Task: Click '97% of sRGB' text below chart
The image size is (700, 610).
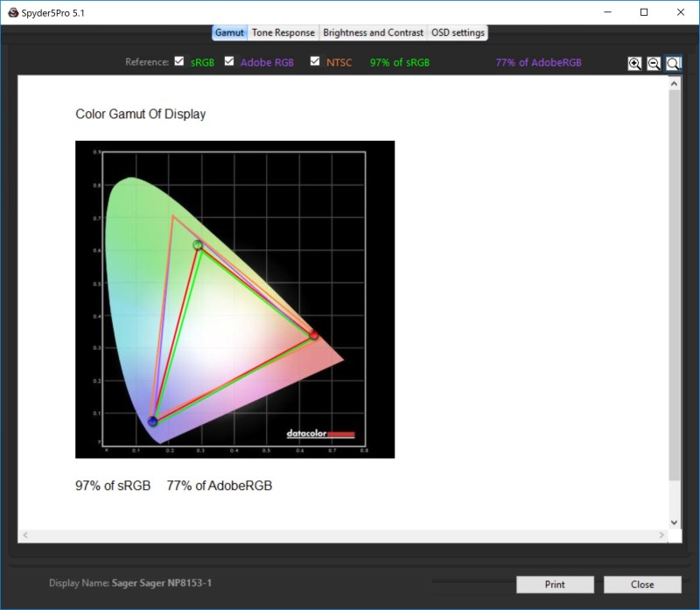Action: coord(113,486)
